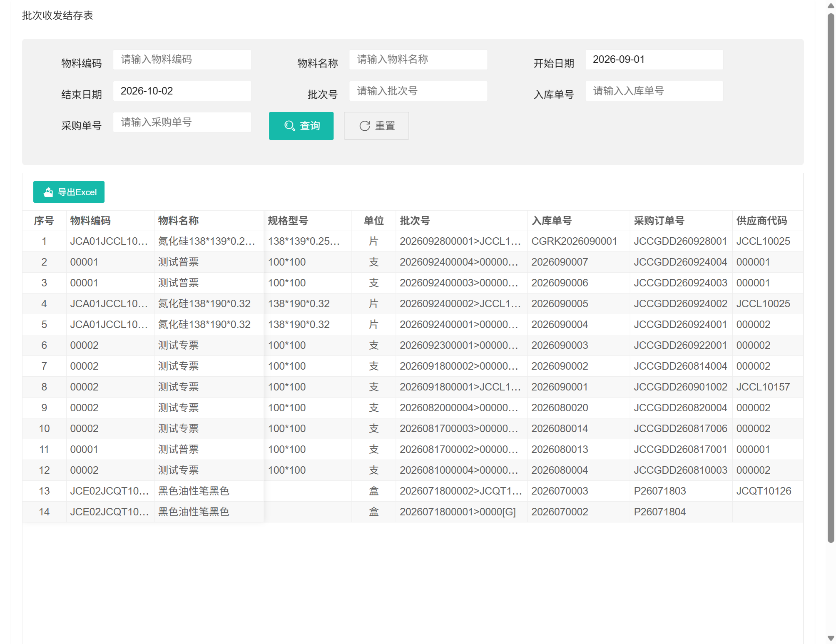This screenshot has height=644, width=836.
Task: Select cell JCCL10157 supplier code
Action: click(x=767, y=387)
